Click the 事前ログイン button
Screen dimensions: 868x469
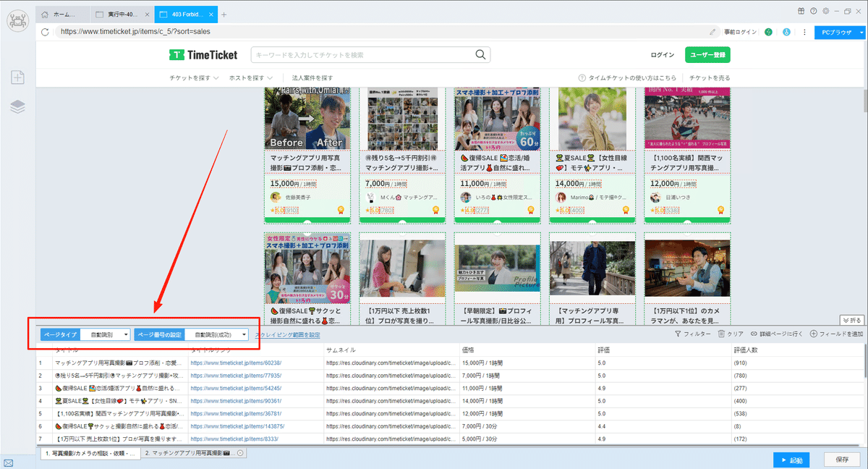(740, 32)
